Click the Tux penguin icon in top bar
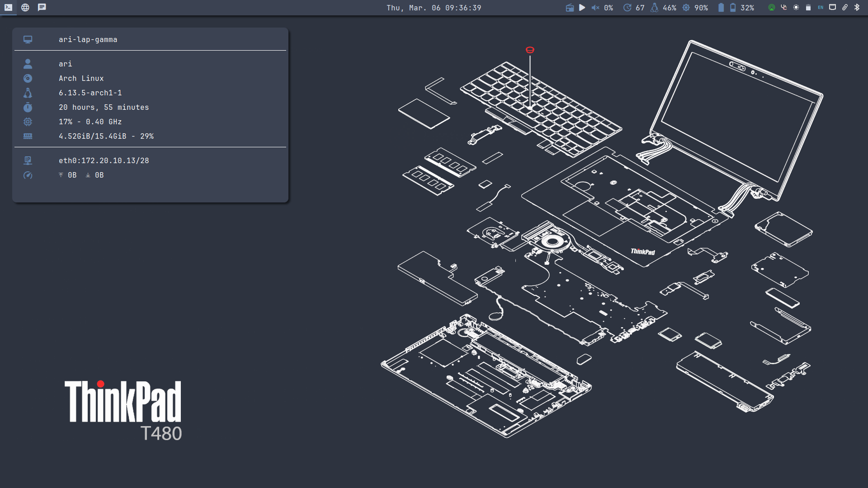868x488 pixels. point(654,8)
